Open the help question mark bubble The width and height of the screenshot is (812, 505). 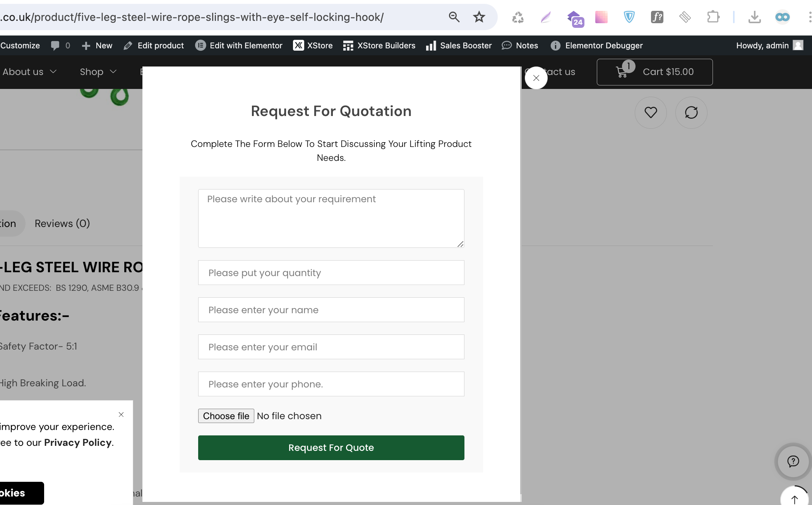[x=793, y=461]
